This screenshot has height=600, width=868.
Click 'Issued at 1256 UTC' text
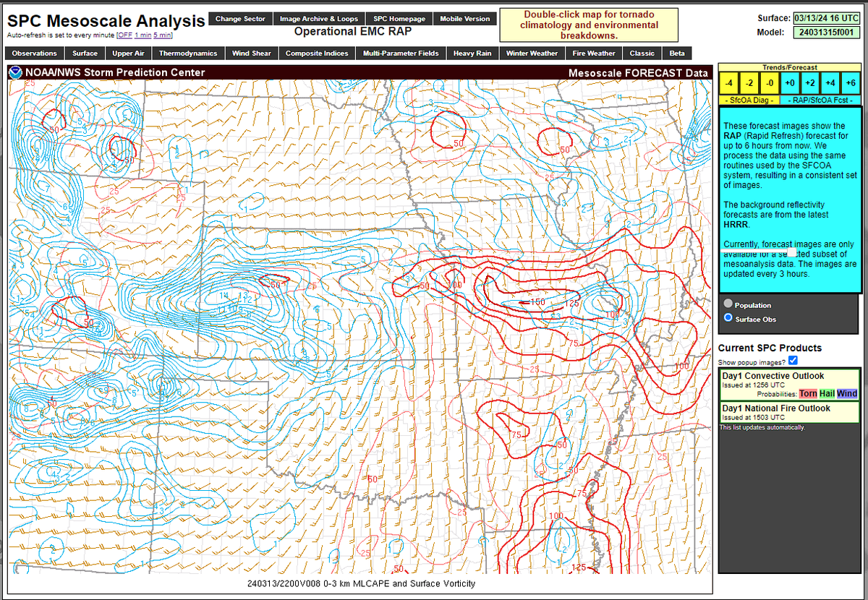coord(752,385)
